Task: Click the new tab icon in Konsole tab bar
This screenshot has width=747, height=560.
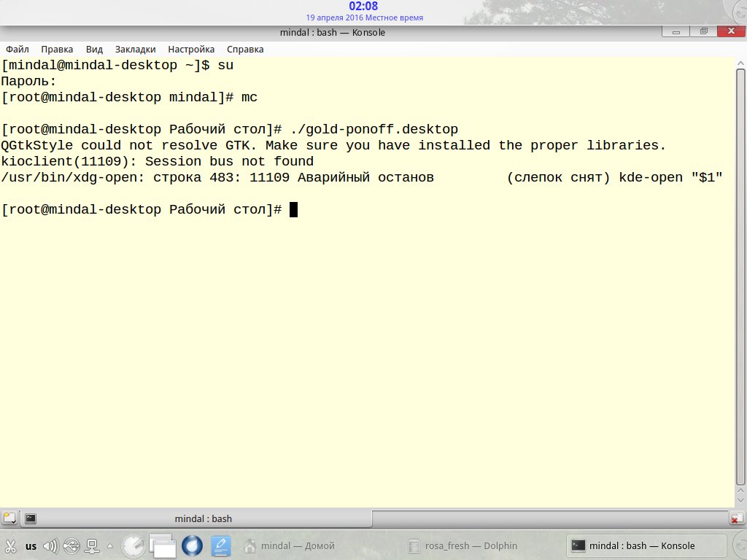Action: (x=9, y=518)
